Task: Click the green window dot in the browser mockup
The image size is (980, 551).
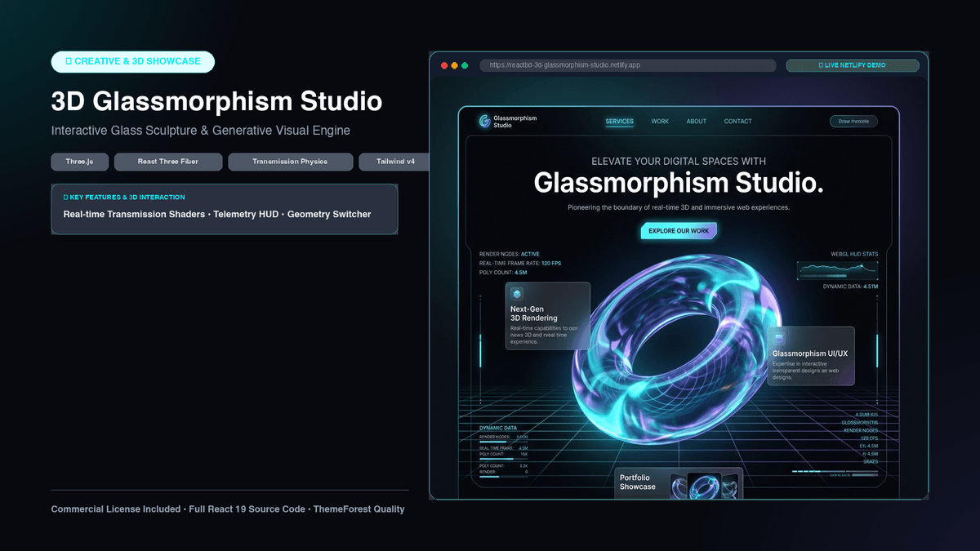Action: 465,65
